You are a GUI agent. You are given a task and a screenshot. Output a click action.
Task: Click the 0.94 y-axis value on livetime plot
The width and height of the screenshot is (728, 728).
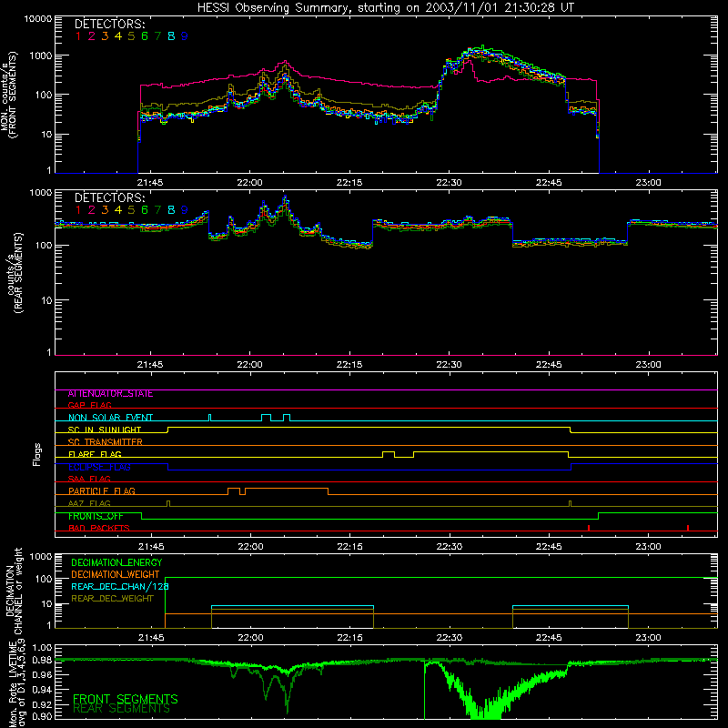tap(42, 690)
